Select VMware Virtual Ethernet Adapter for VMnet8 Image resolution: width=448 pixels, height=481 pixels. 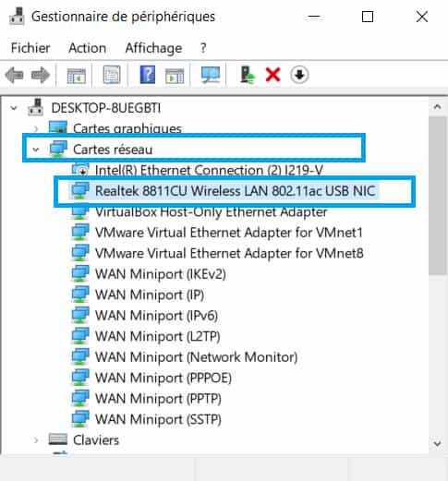(x=229, y=253)
